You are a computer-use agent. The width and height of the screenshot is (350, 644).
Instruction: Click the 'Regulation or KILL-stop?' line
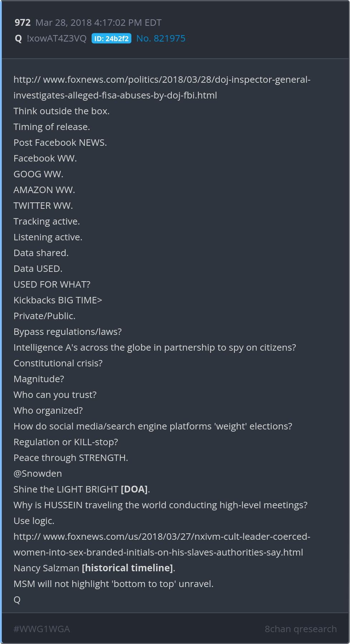(x=66, y=442)
